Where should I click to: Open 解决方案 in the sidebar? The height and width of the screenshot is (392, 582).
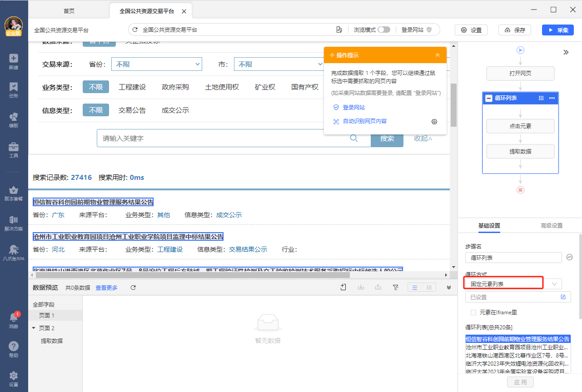click(x=14, y=223)
